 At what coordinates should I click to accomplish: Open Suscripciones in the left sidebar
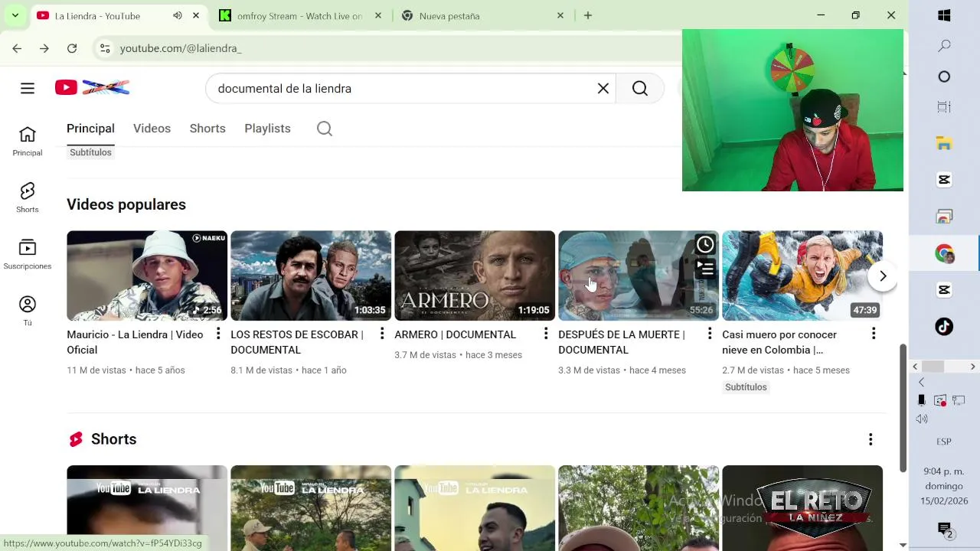point(28,255)
